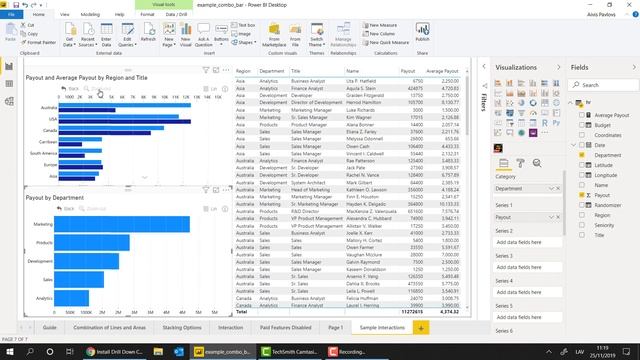Check the Name field

[x=582, y=185]
